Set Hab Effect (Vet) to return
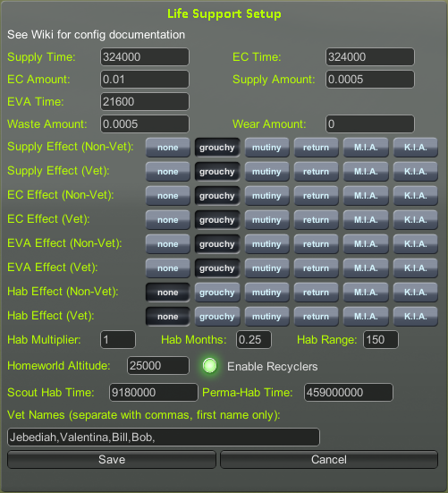448x493 pixels. (x=316, y=317)
